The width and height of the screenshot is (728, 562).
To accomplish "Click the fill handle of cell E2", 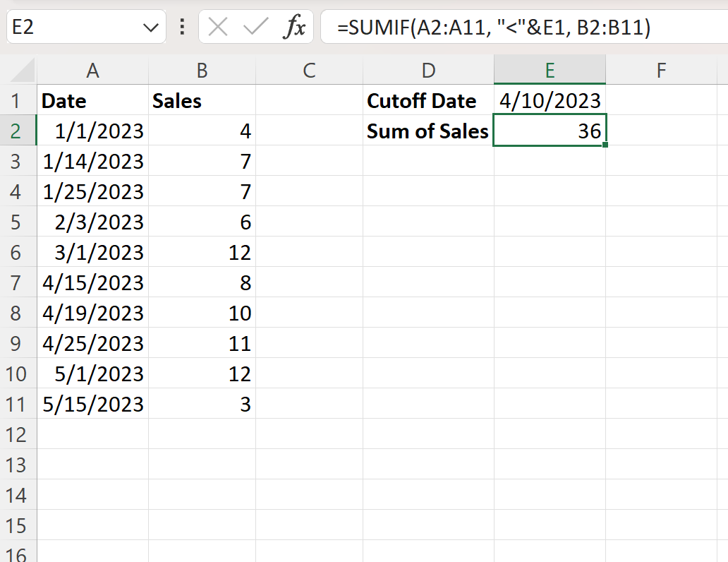I will coord(605,145).
